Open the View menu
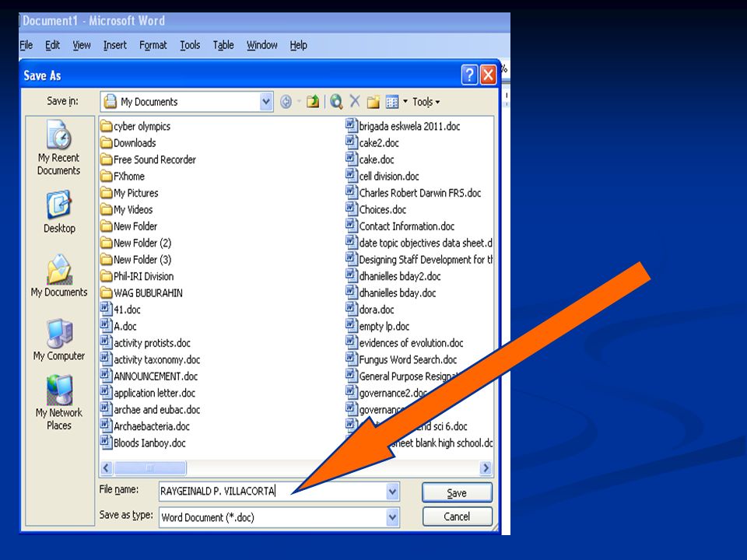Screen dimensions: 747x560 (x=82, y=45)
